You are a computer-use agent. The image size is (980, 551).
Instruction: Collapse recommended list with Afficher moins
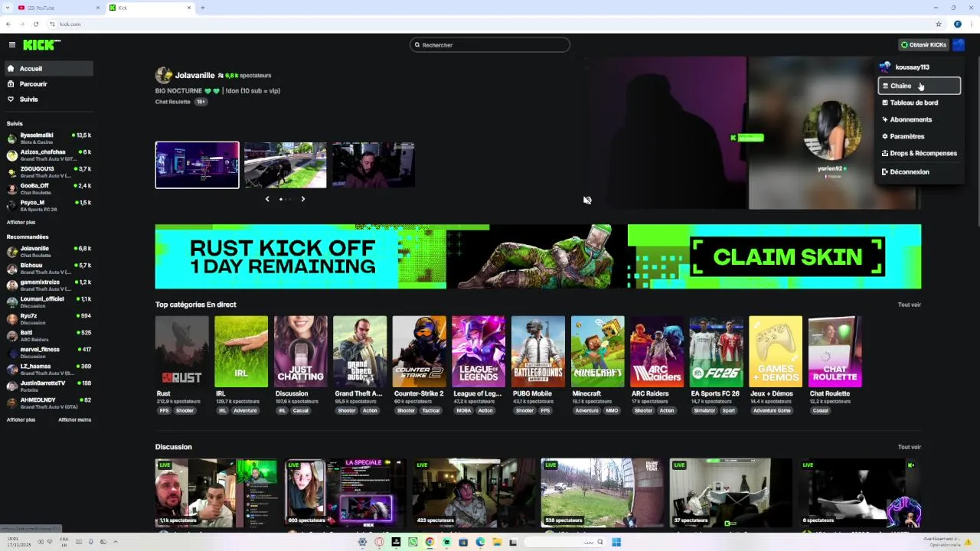tap(74, 420)
